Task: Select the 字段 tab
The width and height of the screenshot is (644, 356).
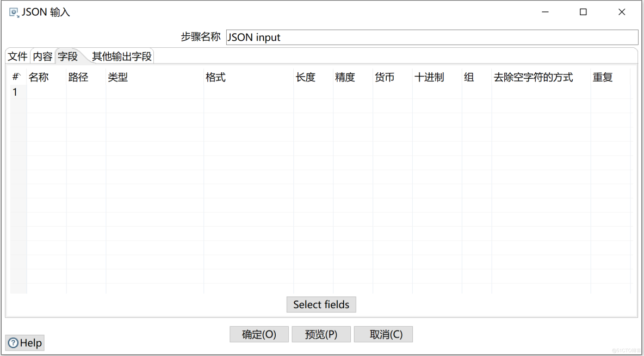Action: click(68, 57)
